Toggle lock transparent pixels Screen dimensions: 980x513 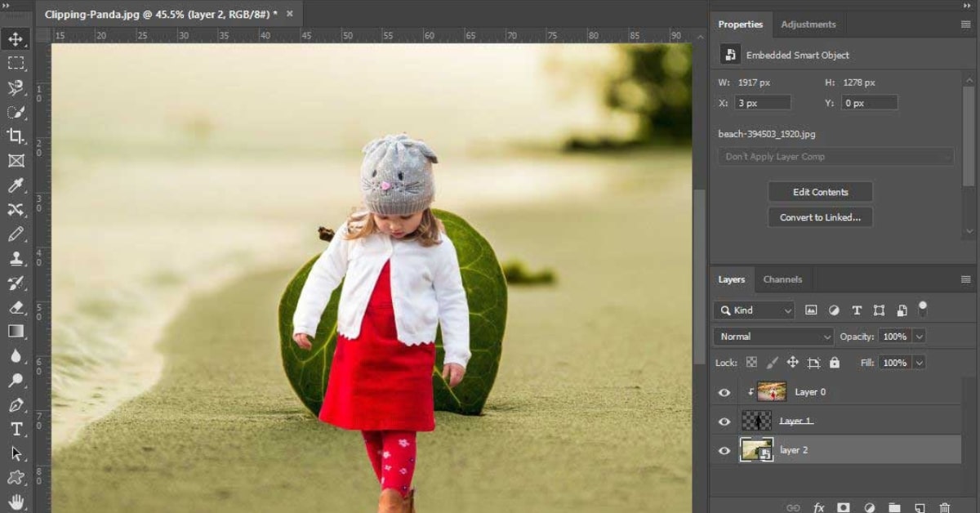[751, 362]
